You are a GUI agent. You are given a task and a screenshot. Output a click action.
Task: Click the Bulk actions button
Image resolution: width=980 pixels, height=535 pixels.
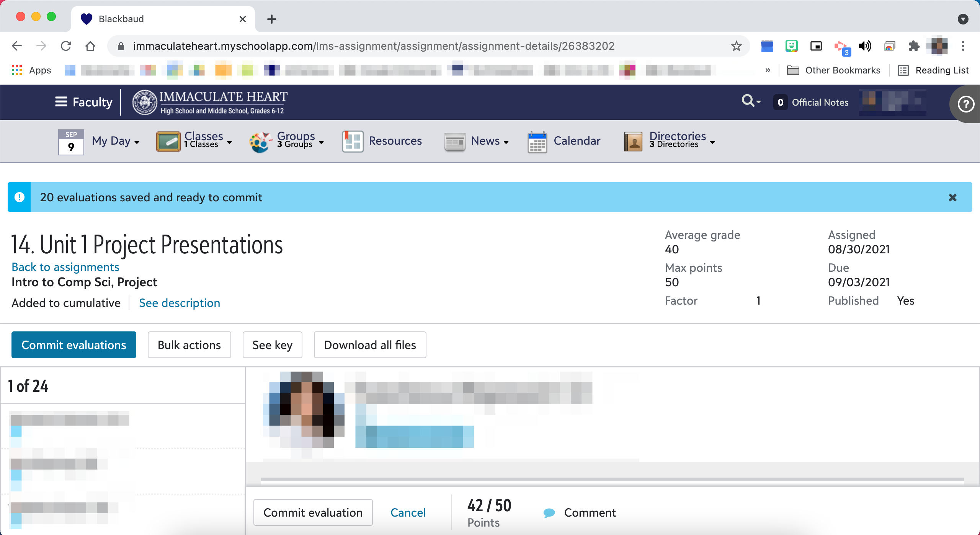[x=189, y=345]
